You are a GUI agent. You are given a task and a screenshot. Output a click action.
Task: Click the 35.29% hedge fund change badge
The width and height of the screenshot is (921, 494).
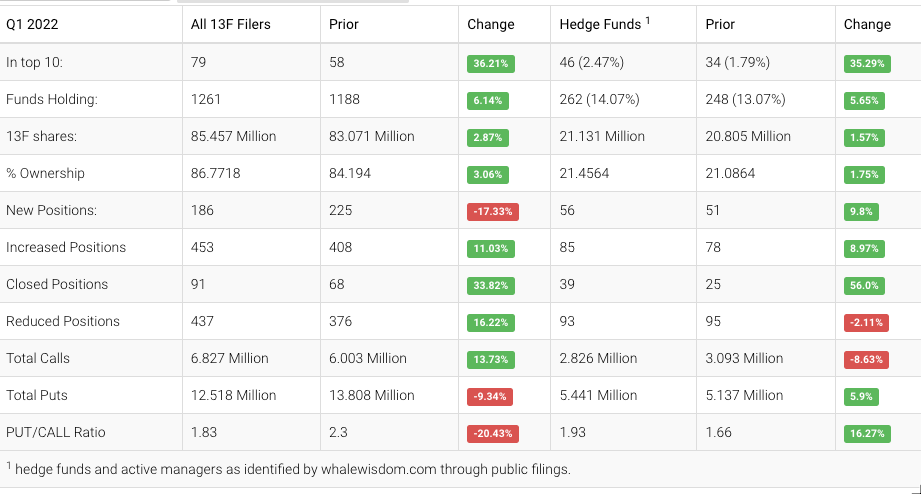pyautogui.click(x=865, y=63)
